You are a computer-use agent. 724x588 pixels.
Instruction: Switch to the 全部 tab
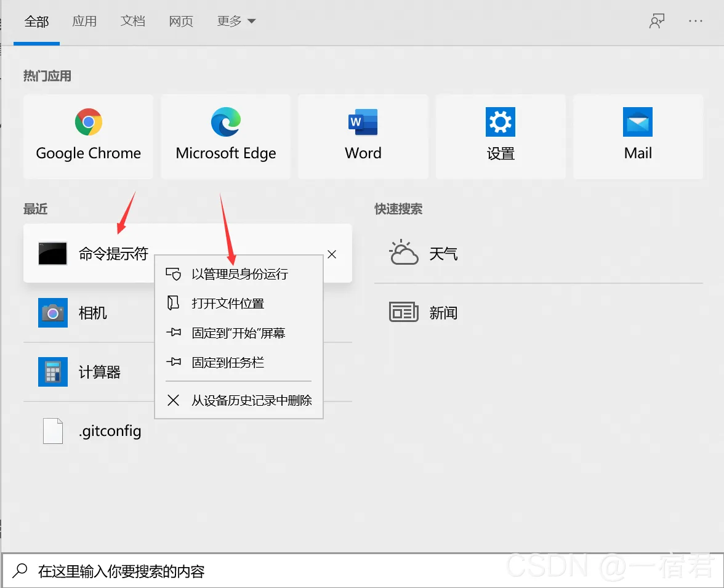tap(36, 22)
